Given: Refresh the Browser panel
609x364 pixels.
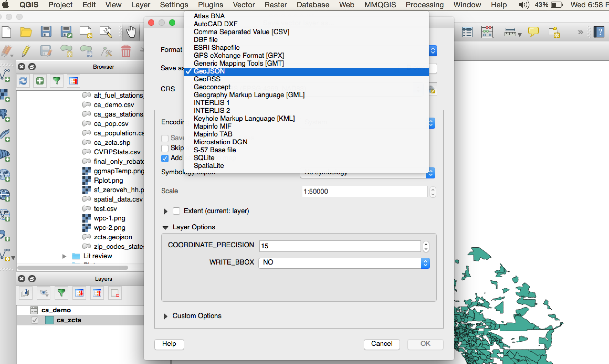Looking at the screenshot, I should tap(23, 81).
